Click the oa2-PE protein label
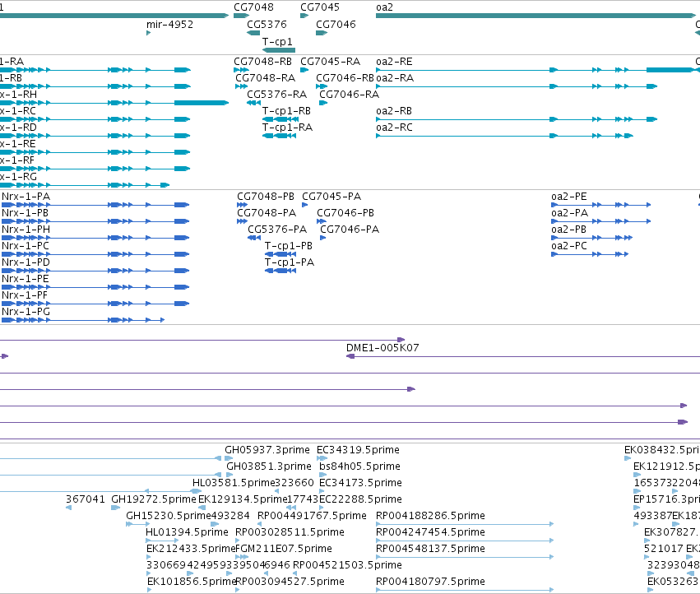This screenshot has width=700, height=594. click(568, 197)
